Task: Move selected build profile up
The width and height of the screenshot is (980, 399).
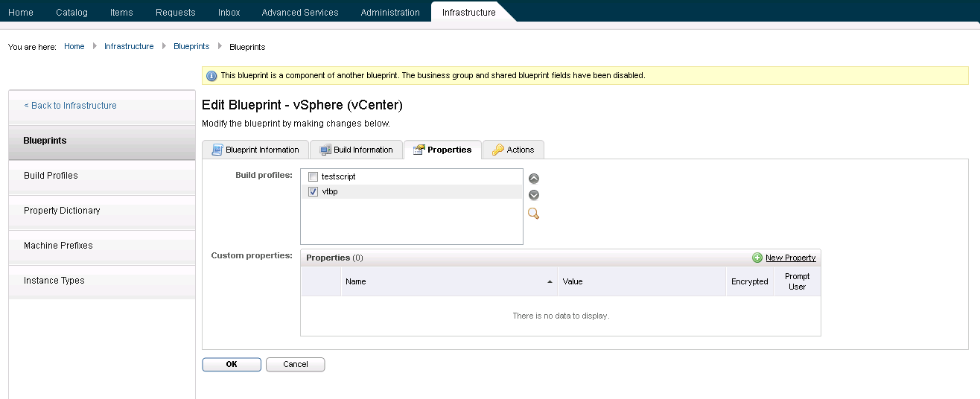Action: [533, 179]
